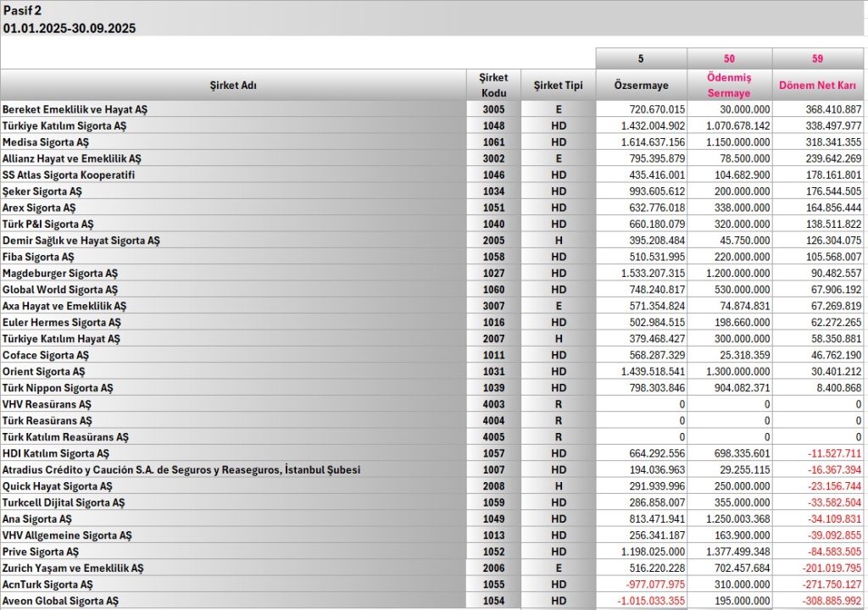Click the Şirket Adı column header
Image resolution: width=868 pixels, height=610 pixels.
233,86
